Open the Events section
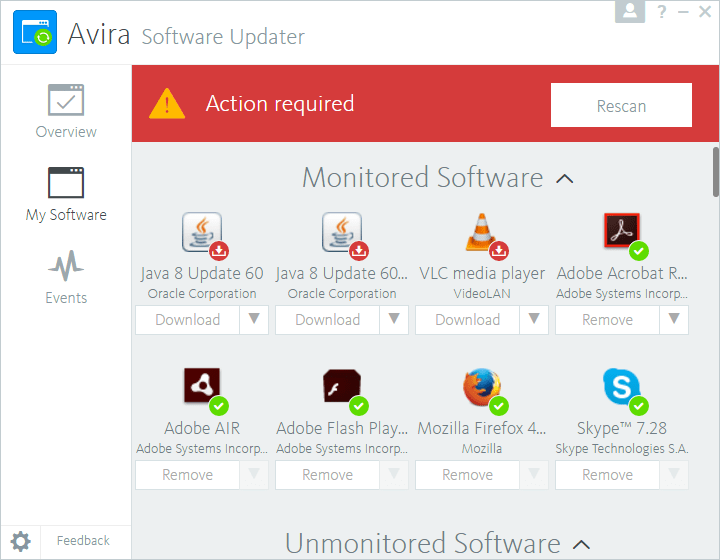 coord(66,278)
